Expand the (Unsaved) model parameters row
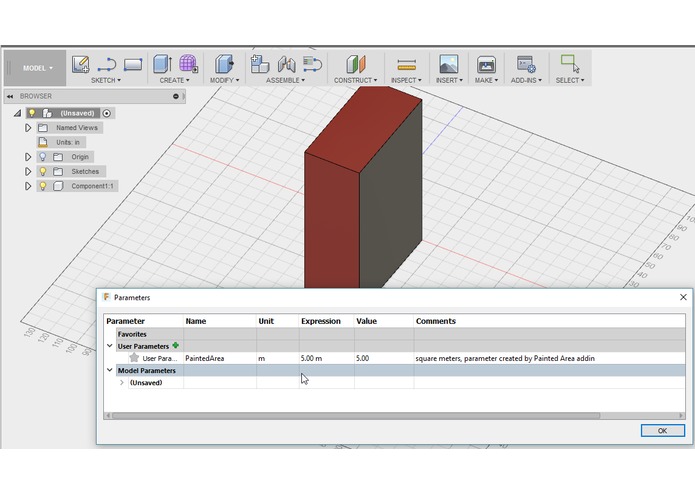The image size is (695, 494). coord(122,382)
